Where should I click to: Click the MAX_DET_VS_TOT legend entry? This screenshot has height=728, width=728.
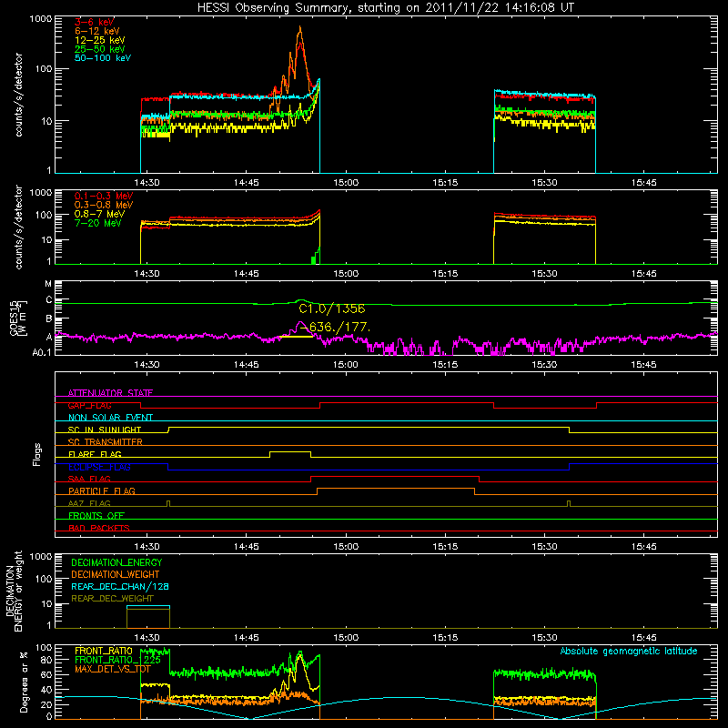click(113, 669)
